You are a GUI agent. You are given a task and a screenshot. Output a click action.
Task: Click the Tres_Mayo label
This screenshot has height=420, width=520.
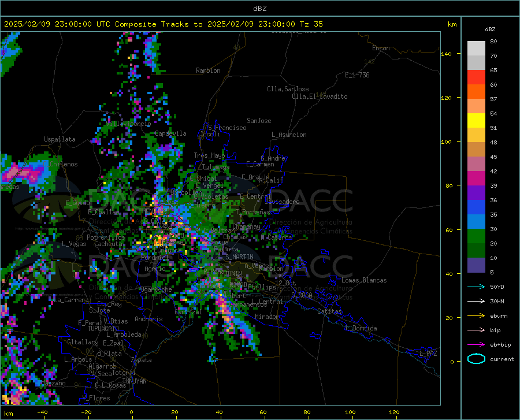point(209,155)
